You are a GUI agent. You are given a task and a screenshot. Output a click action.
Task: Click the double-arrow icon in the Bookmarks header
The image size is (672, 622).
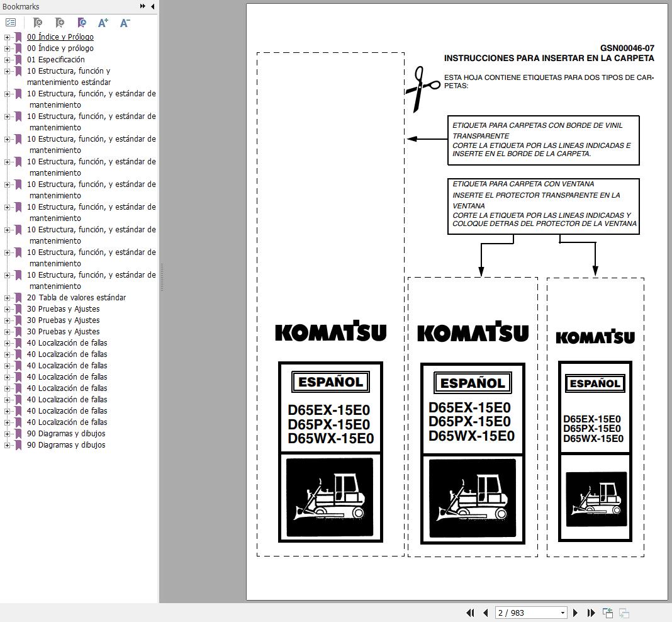pos(143,6)
